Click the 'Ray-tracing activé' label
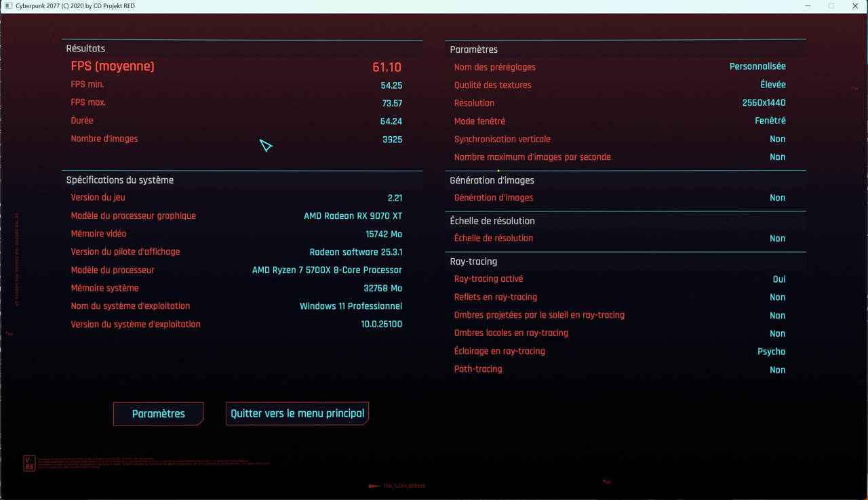This screenshot has height=500, width=868. pyautogui.click(x=488, y=279)
